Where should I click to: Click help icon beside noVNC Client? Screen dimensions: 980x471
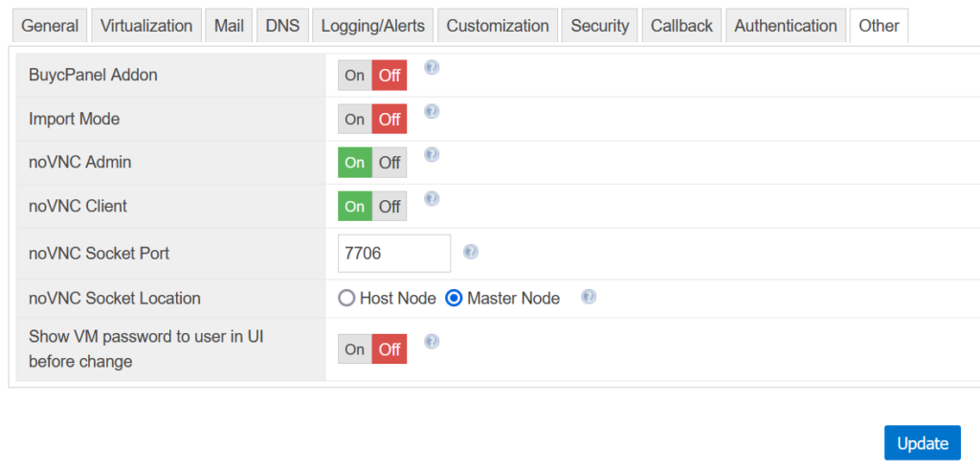pyautogui.click(x=432, y=199)
